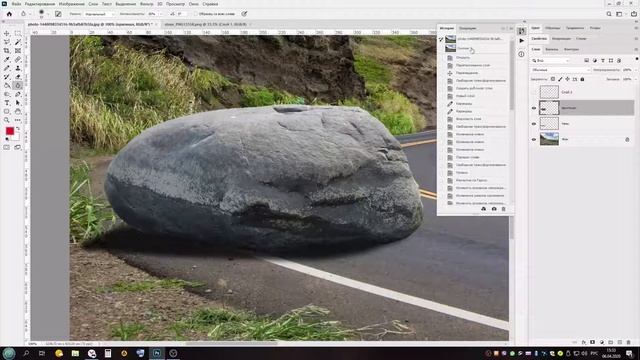Open the Layers panel menu

[x=636, y=49]
